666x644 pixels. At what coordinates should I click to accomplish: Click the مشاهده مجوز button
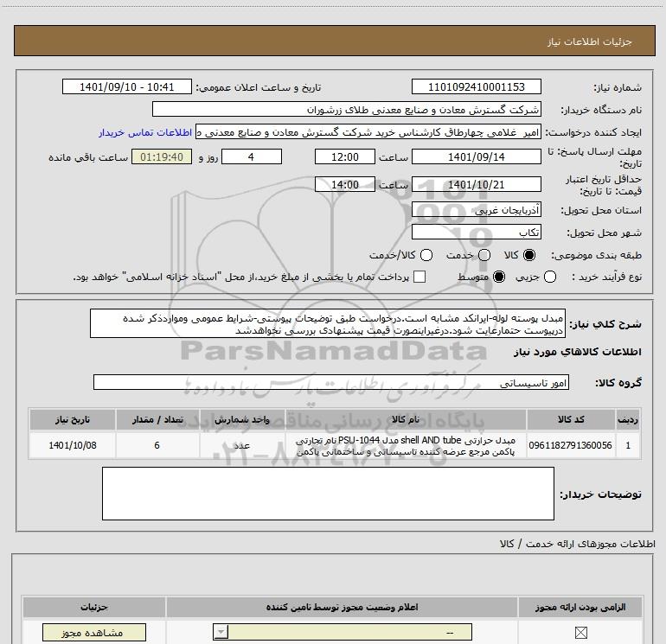click(94, 633)
